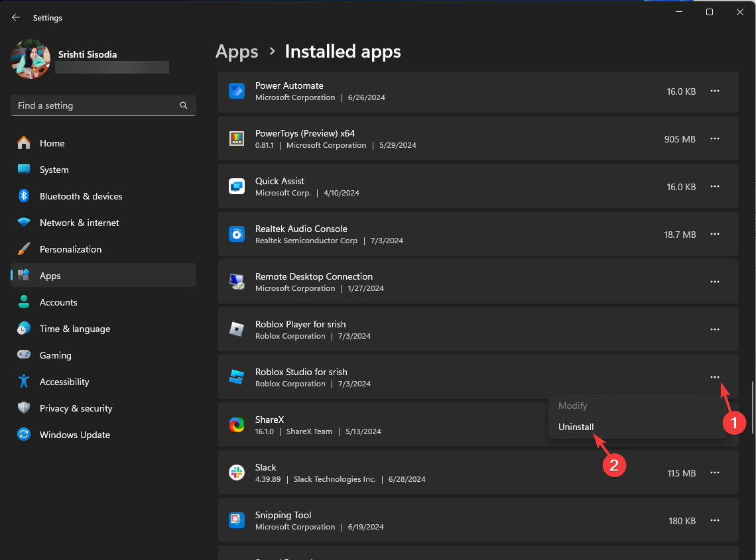Click the Power Automate app icon
This screenshot has height=560, width=756.
pos(237,91)
